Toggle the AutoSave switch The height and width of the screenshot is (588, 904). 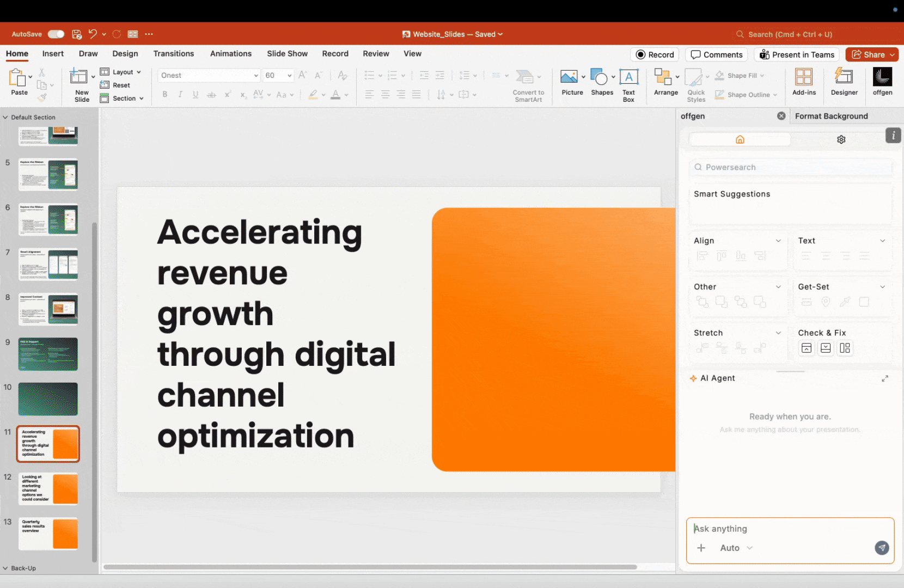point(56,34)
